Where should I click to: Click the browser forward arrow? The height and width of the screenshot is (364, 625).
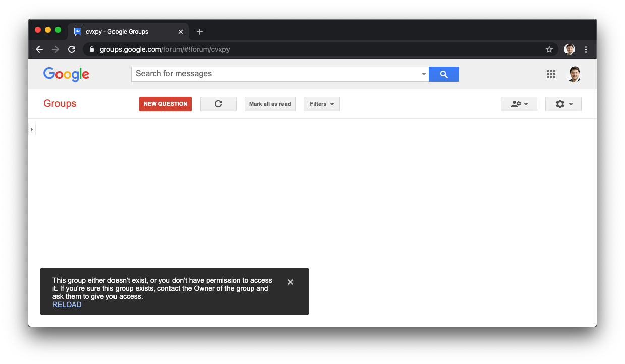[55, 49]
